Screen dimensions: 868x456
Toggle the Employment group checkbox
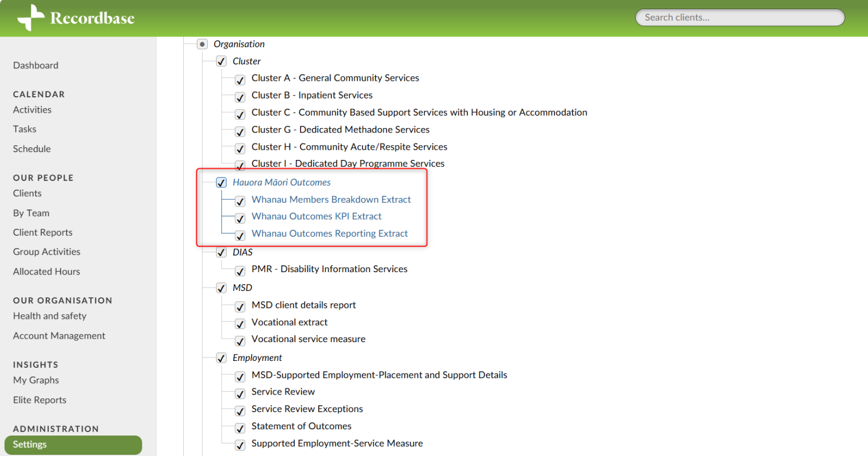point(221,358)
